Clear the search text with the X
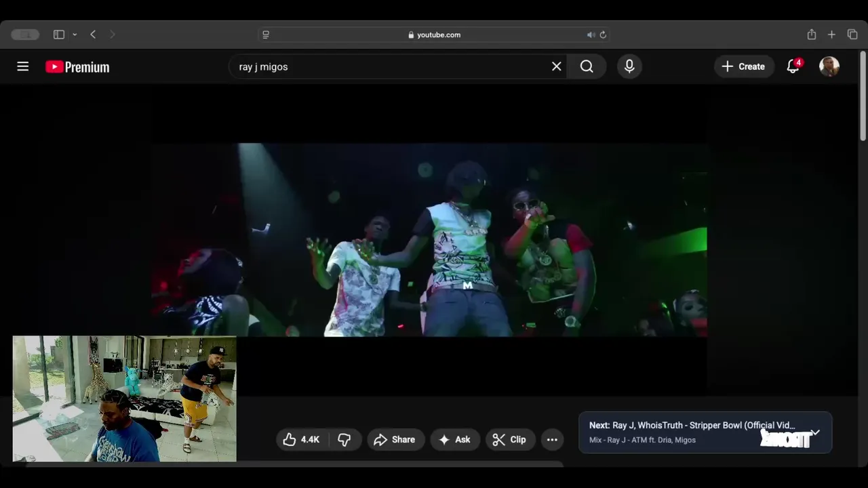 coord(557,66)
